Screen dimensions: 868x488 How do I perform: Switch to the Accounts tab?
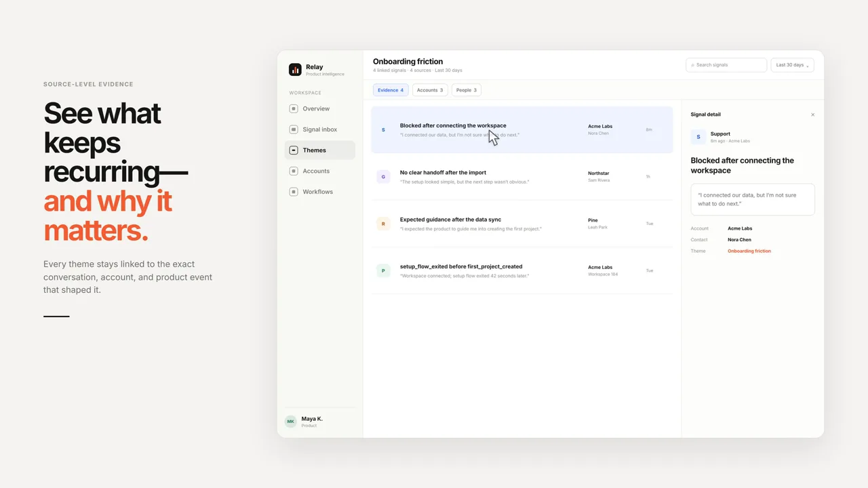pos(430,90)
